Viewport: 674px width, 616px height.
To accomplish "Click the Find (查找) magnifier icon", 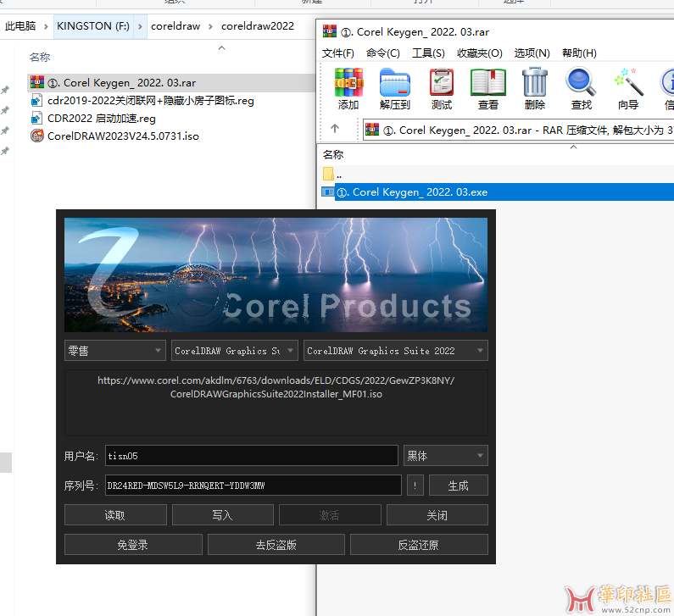I will 581,81.
